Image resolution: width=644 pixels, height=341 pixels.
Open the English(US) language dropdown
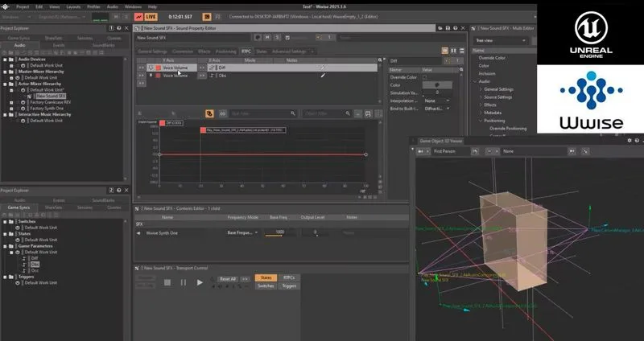tap(62, 17)
